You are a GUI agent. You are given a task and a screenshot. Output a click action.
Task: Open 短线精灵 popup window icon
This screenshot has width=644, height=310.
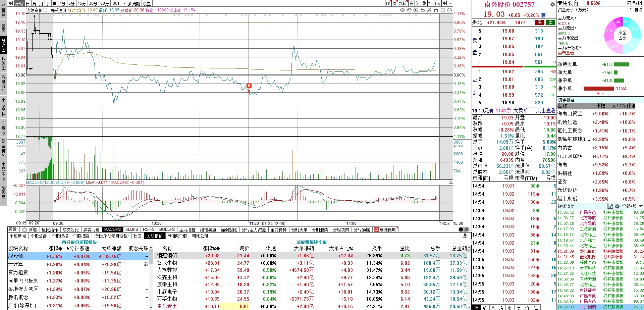610,206
